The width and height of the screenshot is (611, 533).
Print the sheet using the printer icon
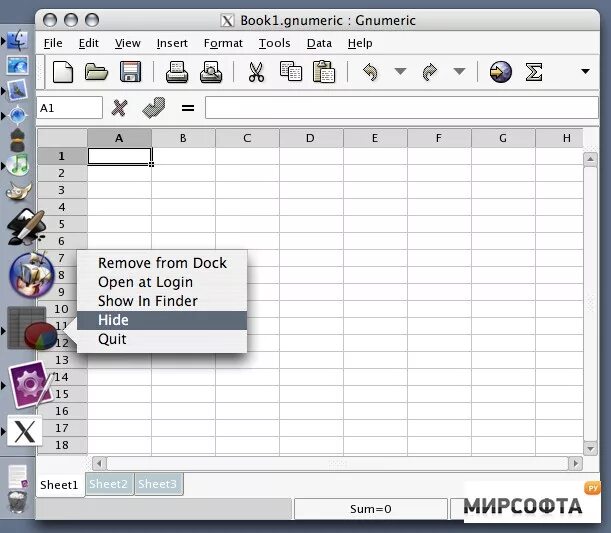click(177, 72)
